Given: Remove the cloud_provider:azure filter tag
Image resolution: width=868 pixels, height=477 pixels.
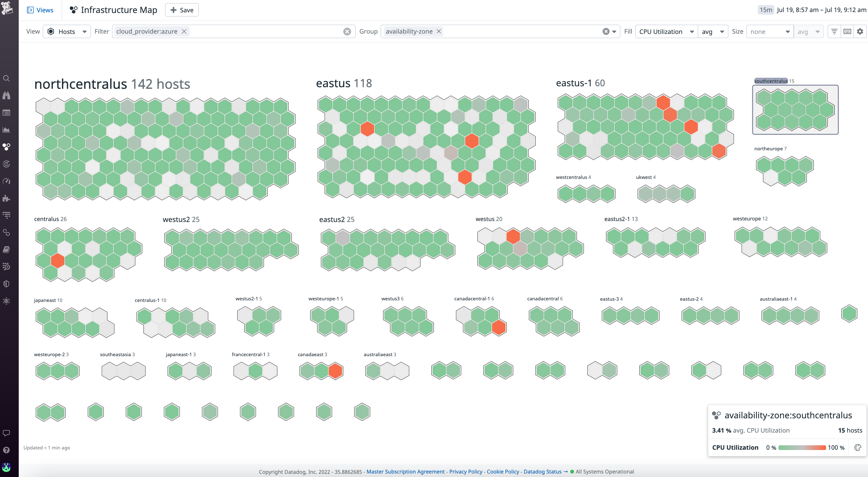Looking at the screenshot, I should tap(184, 31).
